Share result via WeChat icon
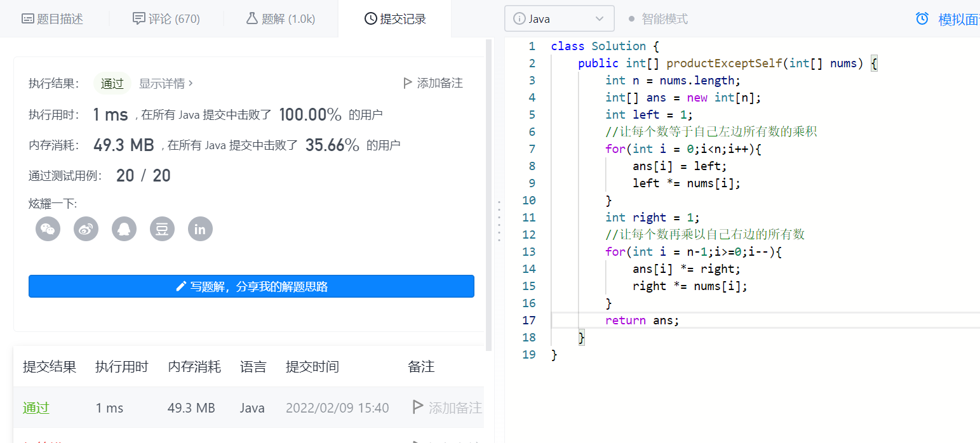This screenshot has width=980, height=443. coord(48,229)
